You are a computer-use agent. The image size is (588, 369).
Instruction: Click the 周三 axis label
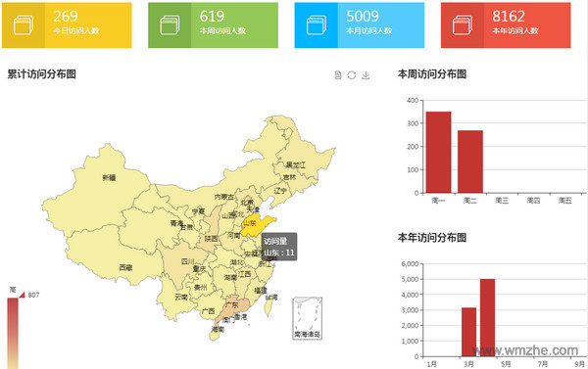pyautogui.click(x=502, y=201)
